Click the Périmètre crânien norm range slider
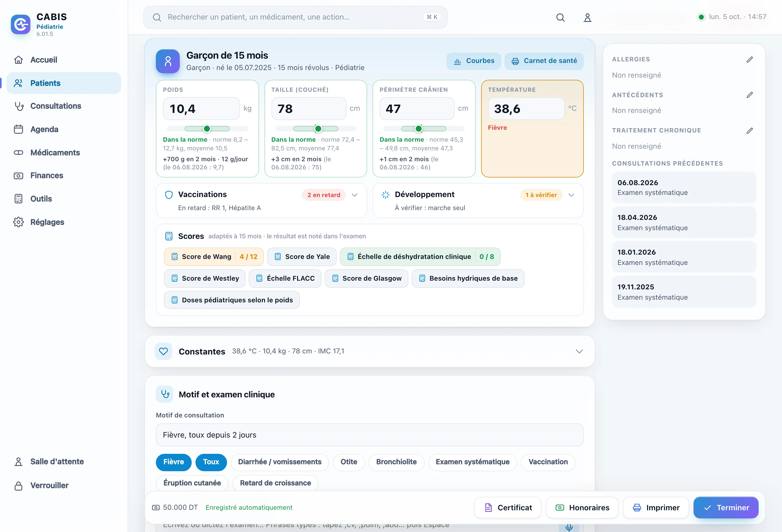This screenshot has height=532, width=782. click(424, 128)
